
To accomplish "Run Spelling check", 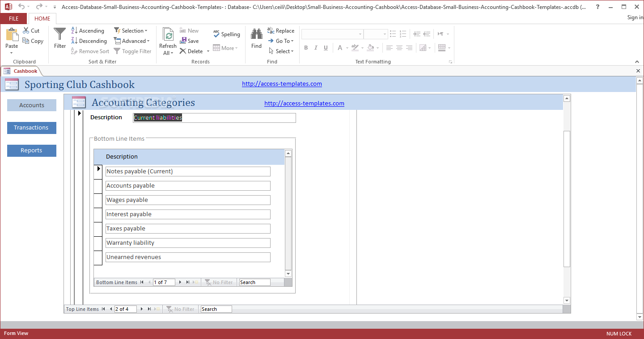I will (x=227, y=34).
